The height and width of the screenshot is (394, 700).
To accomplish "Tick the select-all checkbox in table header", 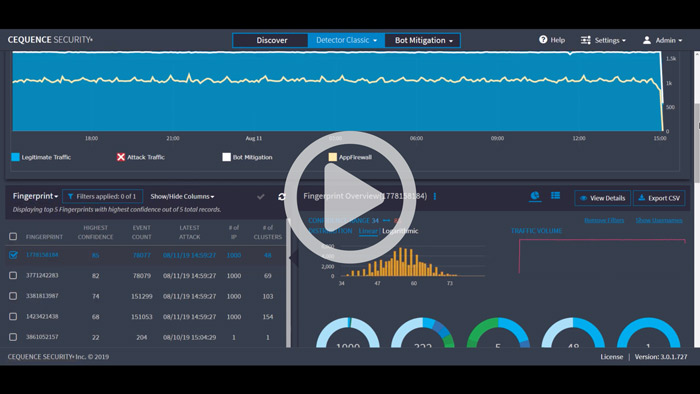I will (x=13, y=236).
